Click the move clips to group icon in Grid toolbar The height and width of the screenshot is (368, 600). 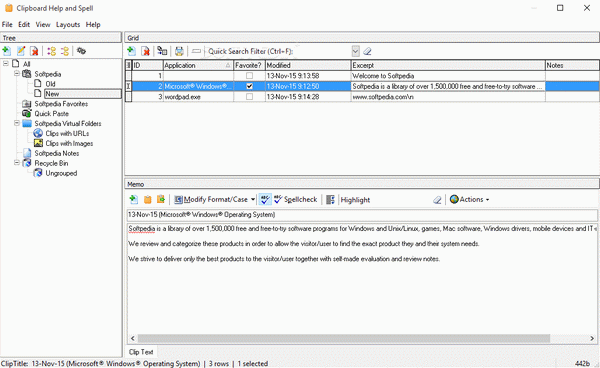pyautogui.click(x=162, y=51)
